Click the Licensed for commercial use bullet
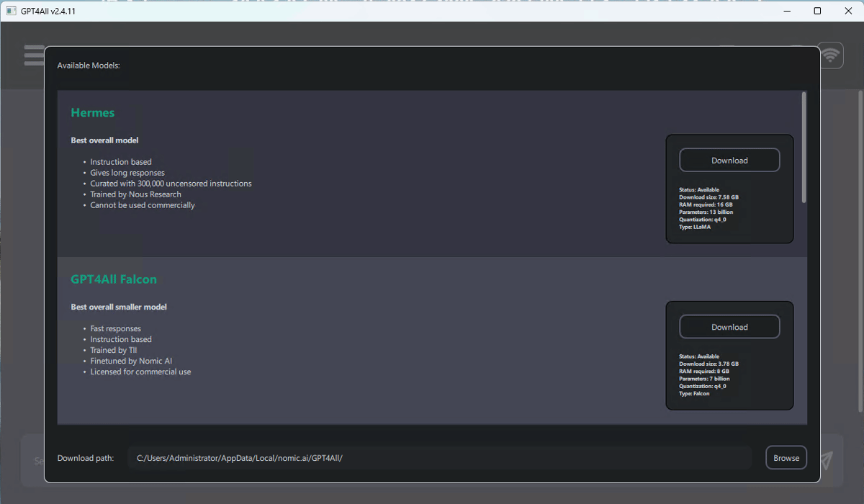Image resolution: width=864 pixels, height=504 pixels. pyautogui.click(x=140, y=371)
